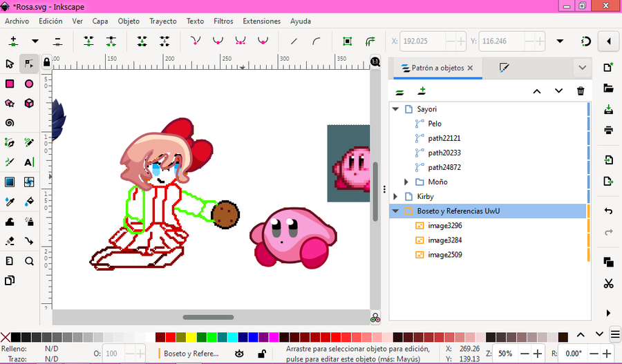This screenshot has height=364, width=622.
Task: Open the Filtros menu
Action: coord(223,21)
